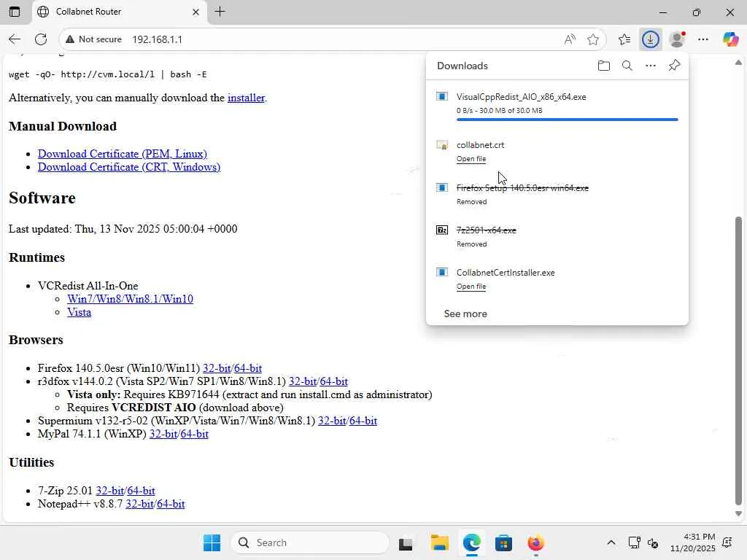
Task: Open Task View from the taskbar
Action: coord(406,542)
